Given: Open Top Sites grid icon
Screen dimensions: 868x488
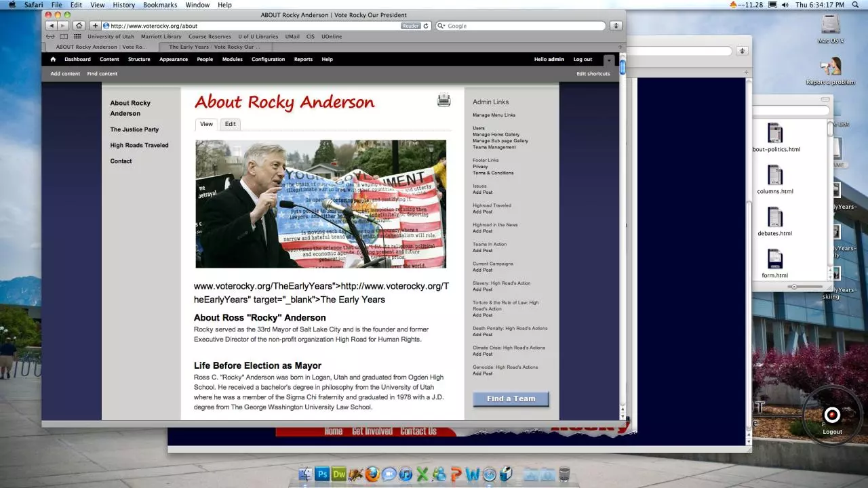Looking at the screenshot, I should pyautogui.click(x=77, y=37).
